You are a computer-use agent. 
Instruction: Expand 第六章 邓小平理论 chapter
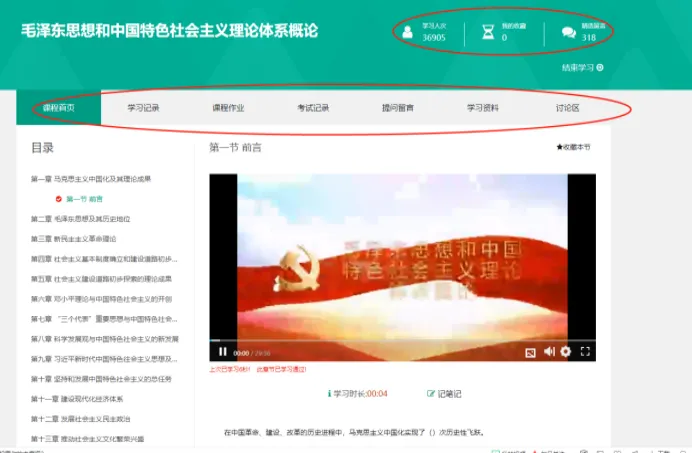click(x=101, y=299)
